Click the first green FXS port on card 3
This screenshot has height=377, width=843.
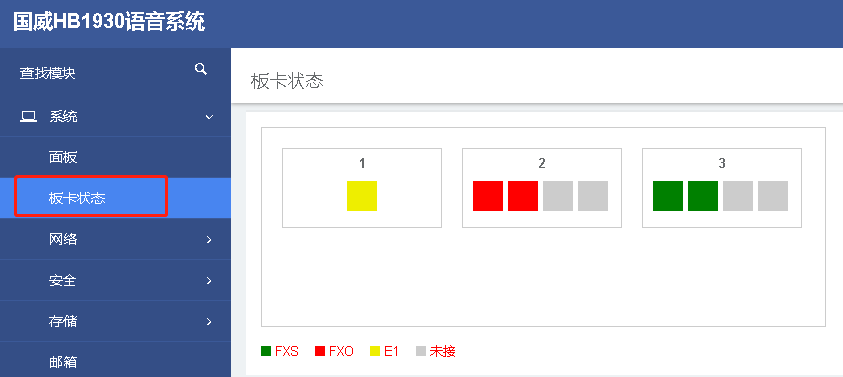pyautogui.click(x=668, y=196)
